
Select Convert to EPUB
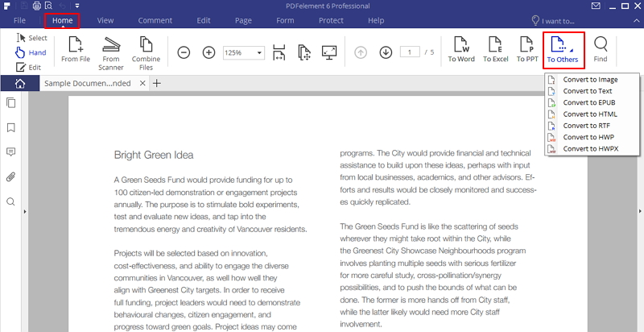592,102
